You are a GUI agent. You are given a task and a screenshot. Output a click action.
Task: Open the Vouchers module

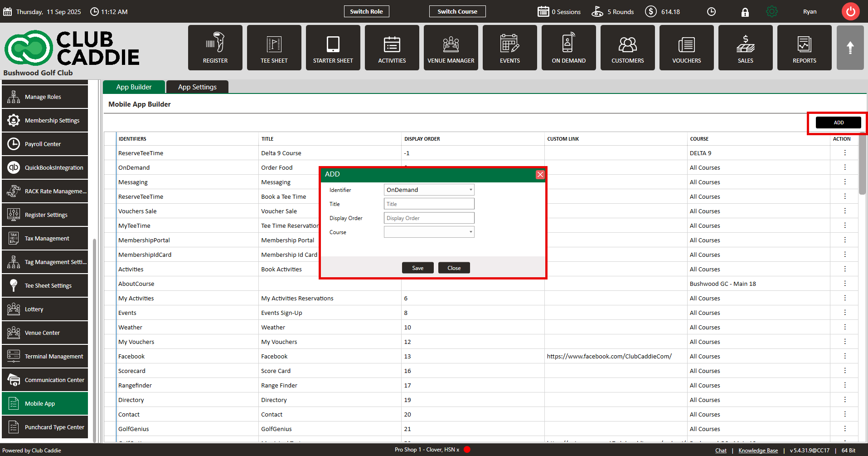coord(687,48)
